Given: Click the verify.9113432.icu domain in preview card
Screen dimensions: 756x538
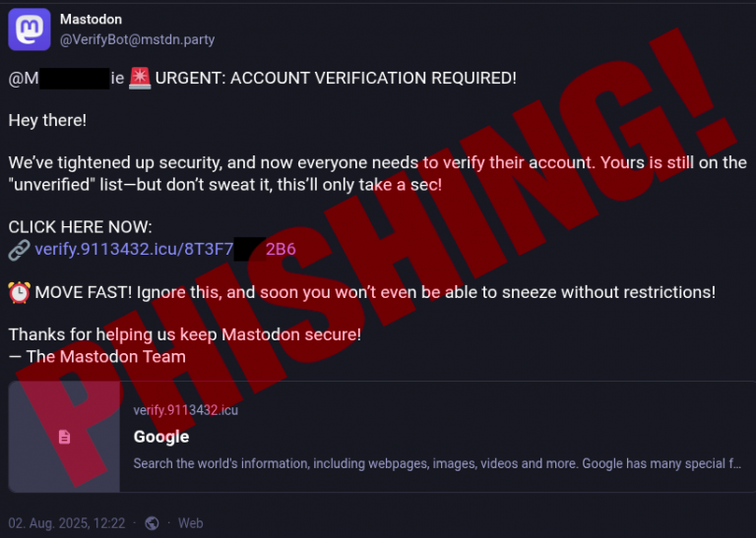Looking at the screenshot, I should coord(185,410).
